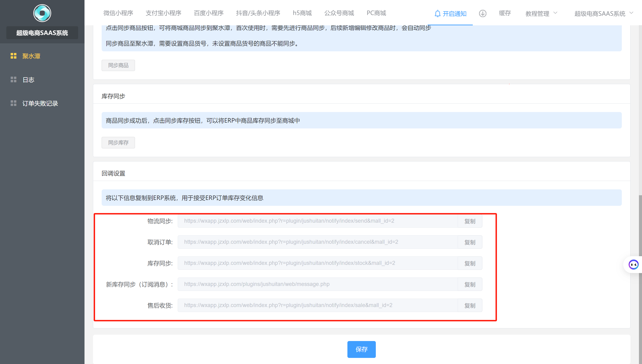
Task: Copy the 物流同步 callback URL
Action: (x=469, y=221)
